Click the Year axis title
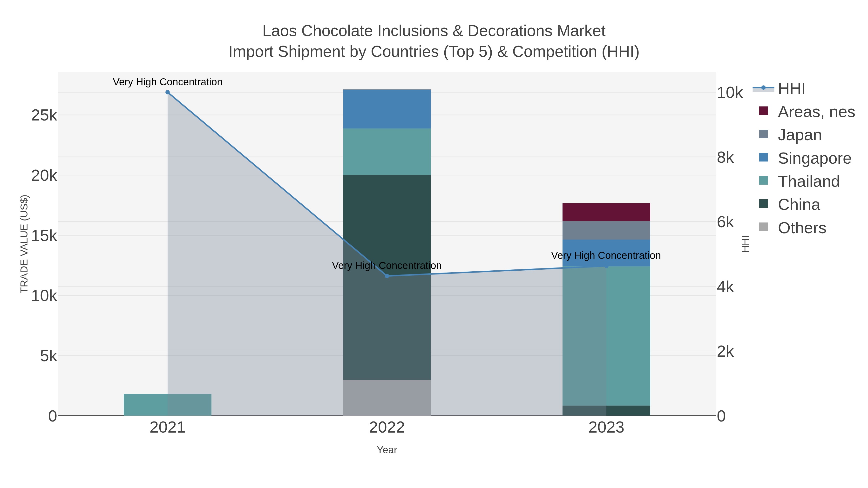Image resolution: width=868 pixels, height=488 pixels. click(x=387, y=450)
